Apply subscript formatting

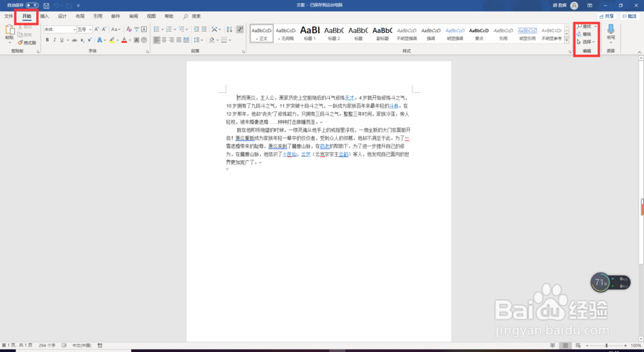click(x=82, y=40)
